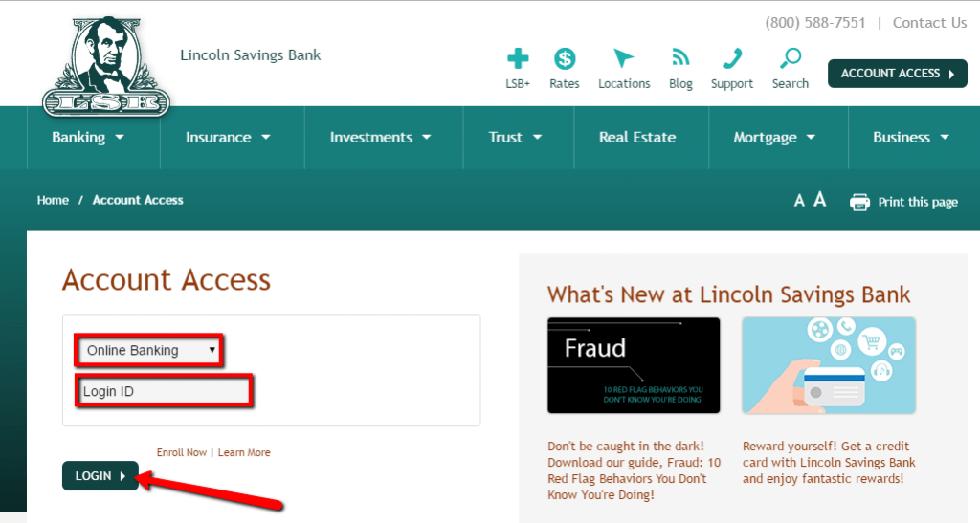Expand the Investments menu

[x=381, y=138]
